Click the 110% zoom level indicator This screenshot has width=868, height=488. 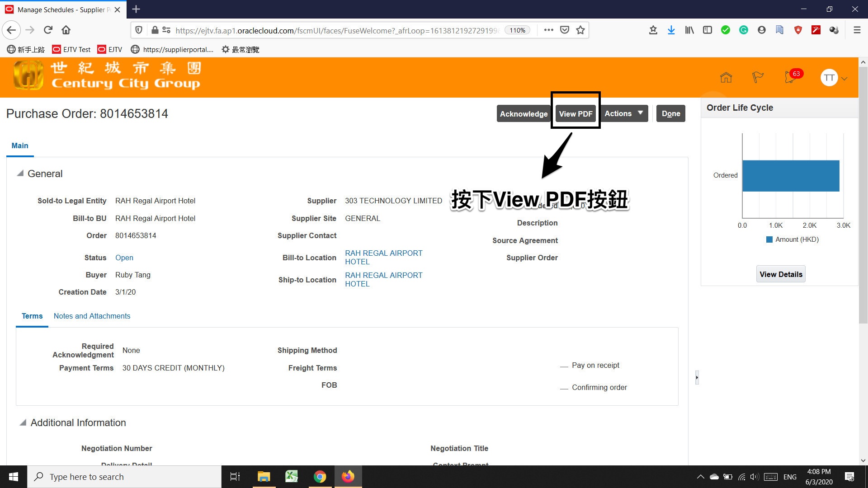[x=517, y=30]
